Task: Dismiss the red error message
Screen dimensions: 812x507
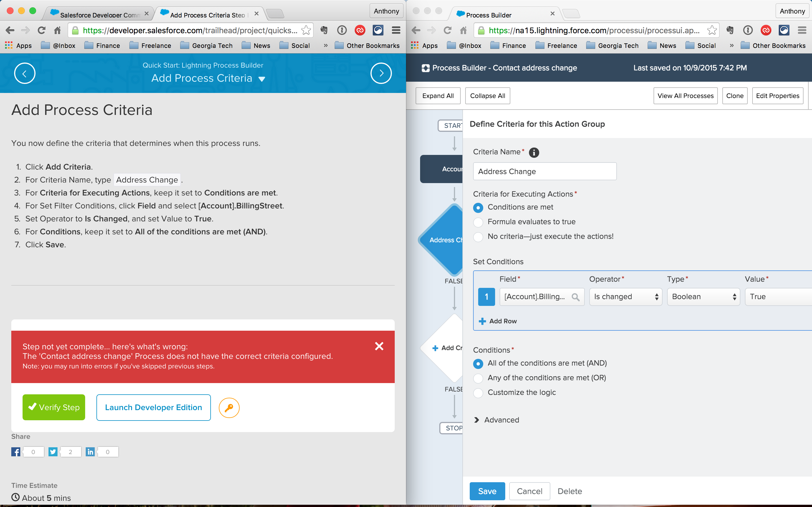Action: [379, 346]
